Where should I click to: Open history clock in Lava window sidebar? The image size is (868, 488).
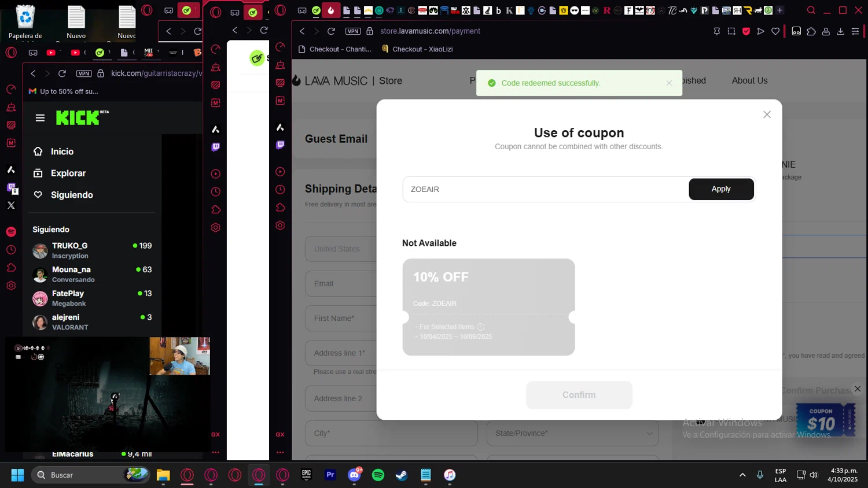tap(280, 190)
